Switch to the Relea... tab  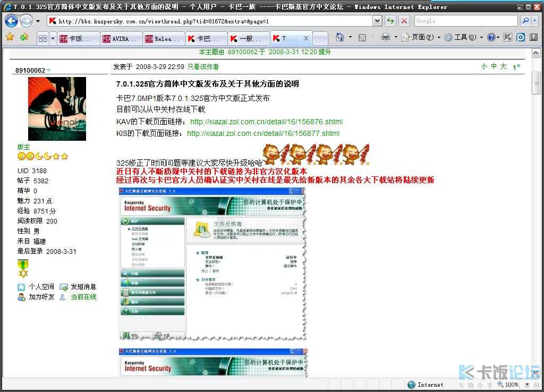(x=164, y=38)
